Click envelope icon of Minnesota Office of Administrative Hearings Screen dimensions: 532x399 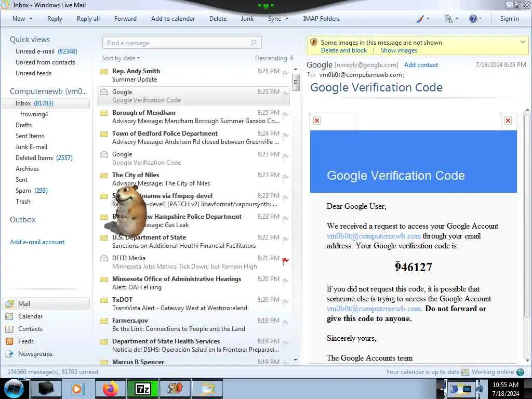coord(104,279)
